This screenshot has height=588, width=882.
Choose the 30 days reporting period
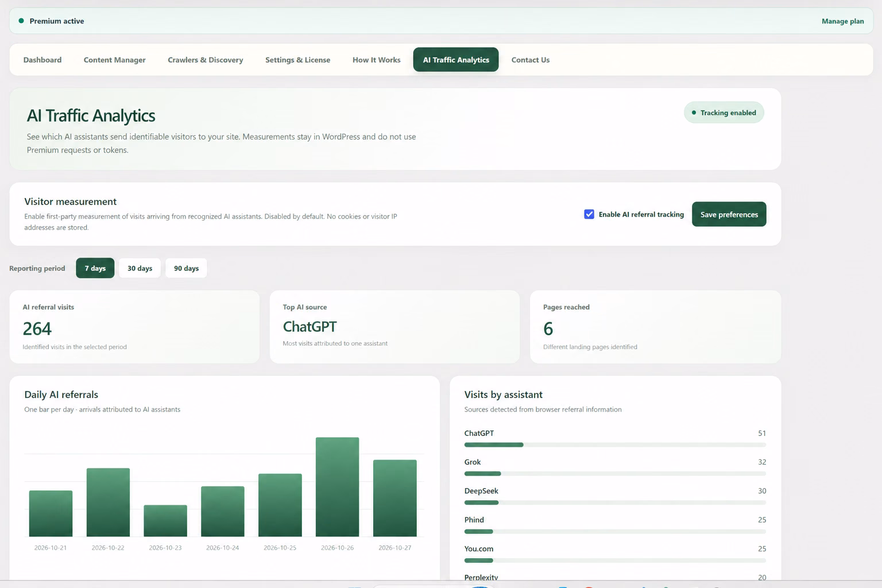140,268
